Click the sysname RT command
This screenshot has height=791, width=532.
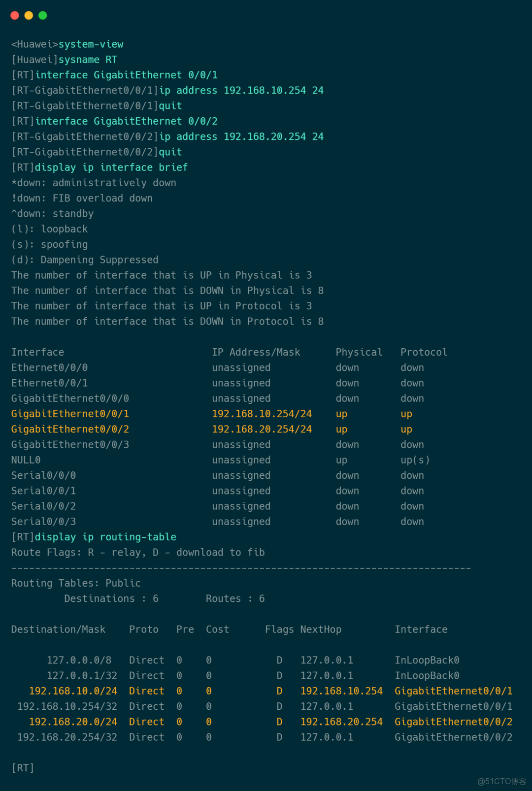[88, 60]
